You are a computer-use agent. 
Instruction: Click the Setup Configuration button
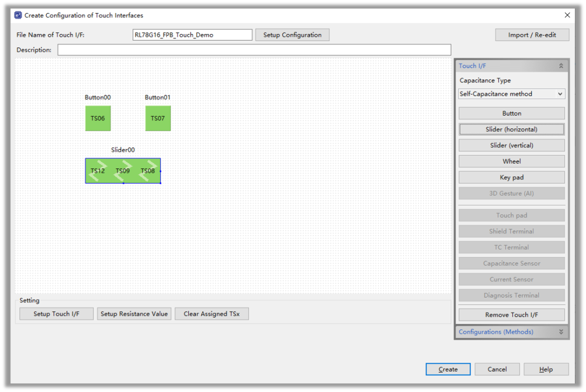pyautogui.click(x=292, y=35)
